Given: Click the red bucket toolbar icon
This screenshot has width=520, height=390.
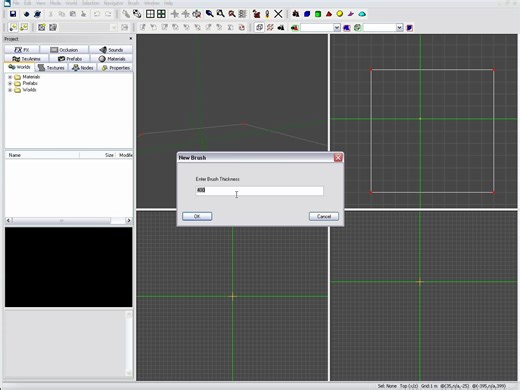Looking at the screenshot, I should pos(256,14).
